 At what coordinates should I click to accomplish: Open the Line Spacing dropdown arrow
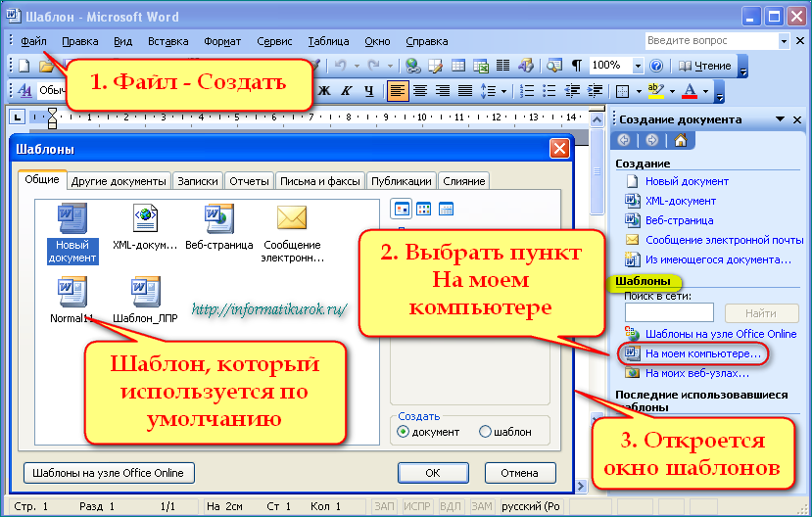pyautogui.click(x=503, y=92)
